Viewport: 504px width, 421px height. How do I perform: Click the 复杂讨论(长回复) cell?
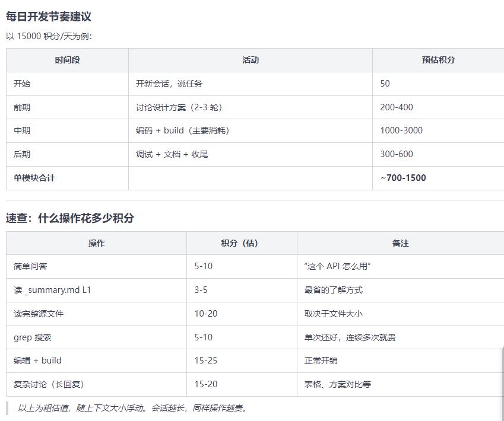[x=53, y=384]
